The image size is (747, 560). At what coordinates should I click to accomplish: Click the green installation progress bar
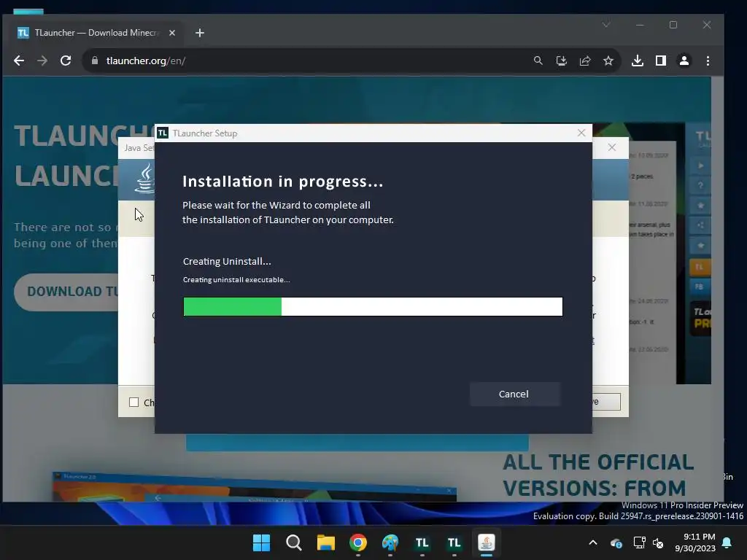[x=233, y=306]
